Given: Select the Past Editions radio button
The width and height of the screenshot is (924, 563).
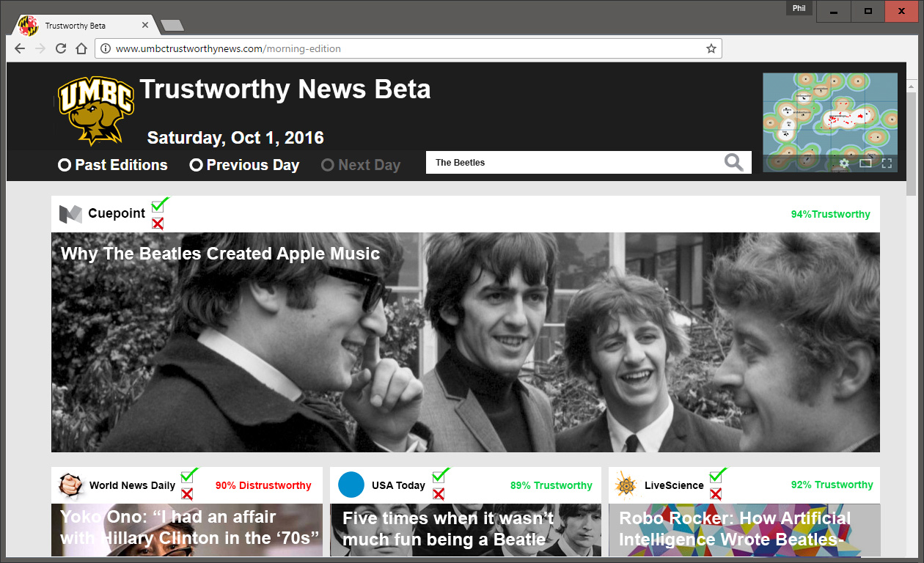Looking at the screenshot, I should [x=65, y=165].
